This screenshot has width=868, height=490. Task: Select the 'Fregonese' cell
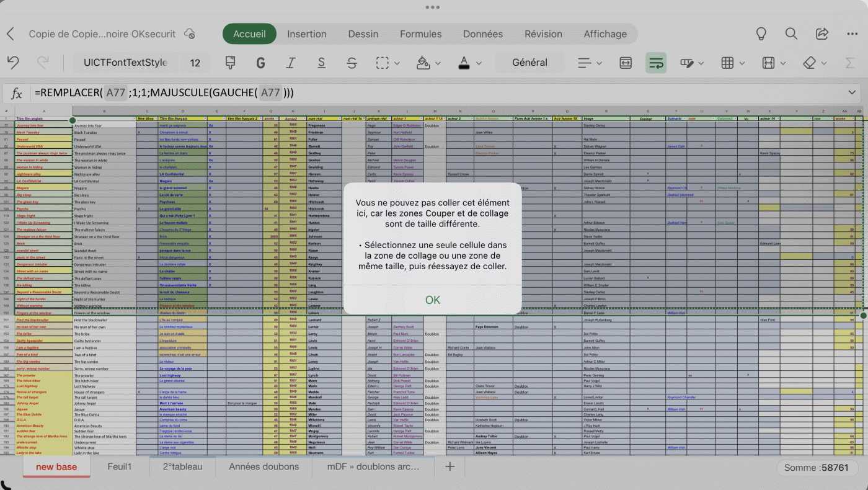[x=323, y=125]
